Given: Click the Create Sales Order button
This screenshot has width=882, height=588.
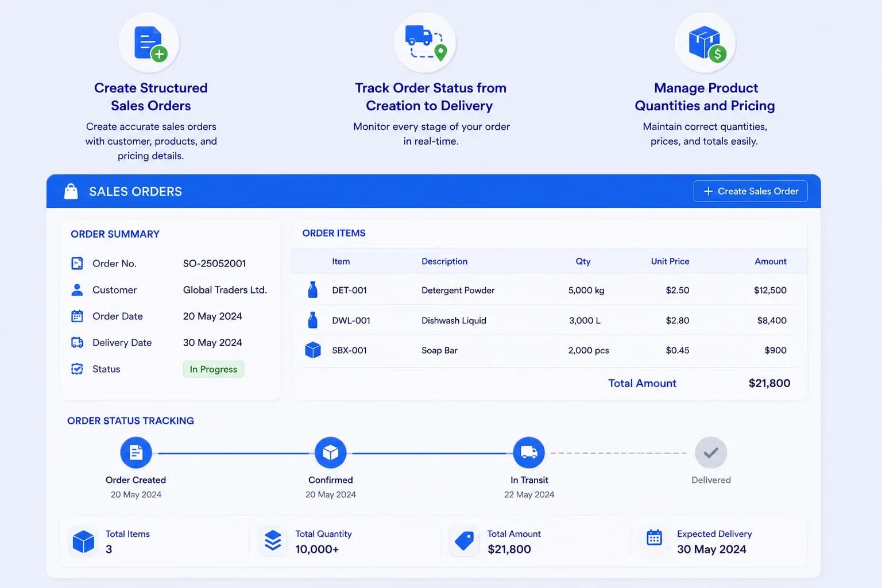Looking at the screenshot, I should click(x=751, y=191).
